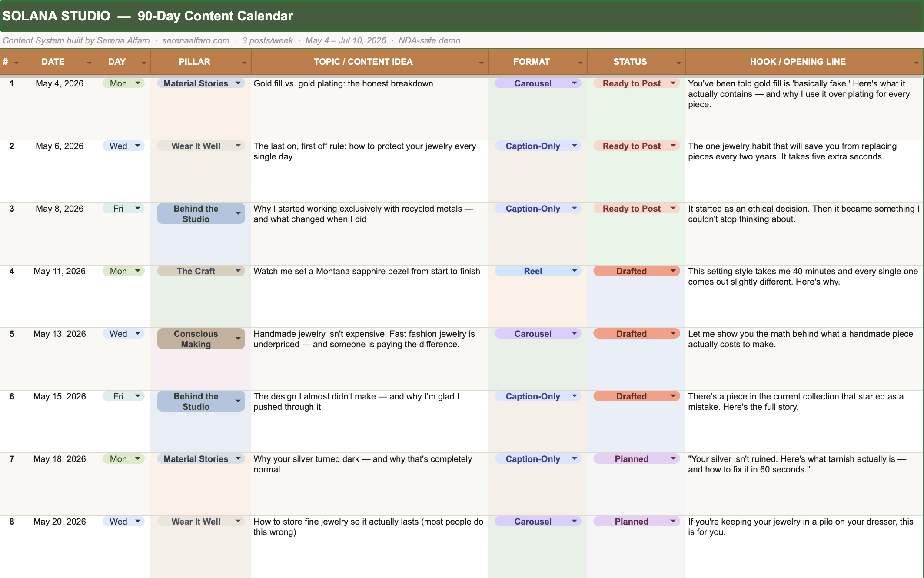Click the filter icon in # column header
This screenshot has width=924, height=578.
tap(16, 62)
